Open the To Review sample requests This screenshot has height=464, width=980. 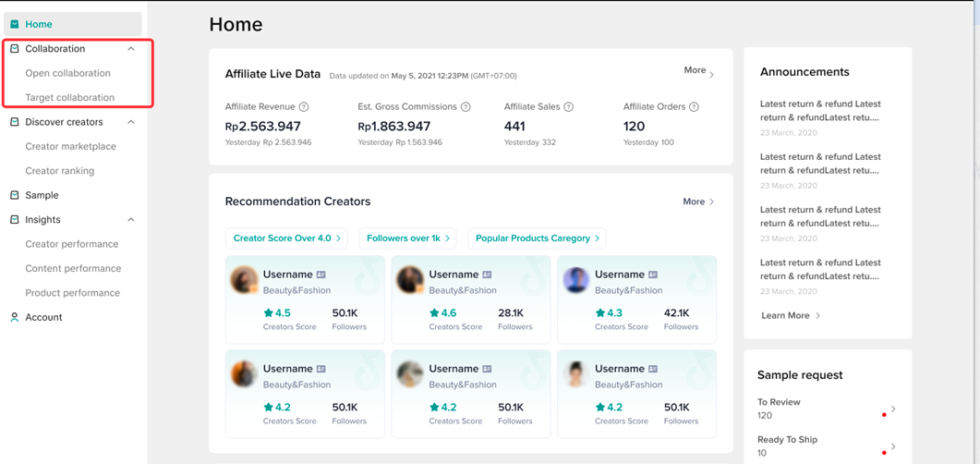[x=827, y=409]
